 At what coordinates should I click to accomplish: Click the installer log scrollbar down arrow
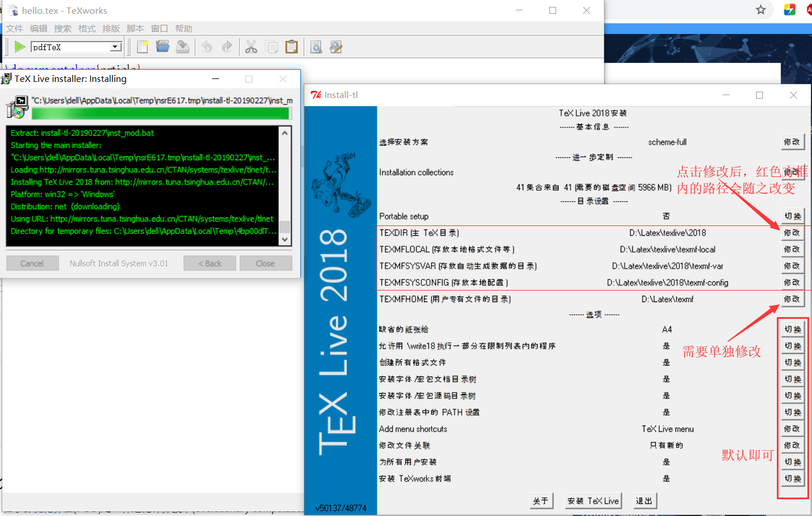point(284,238)
